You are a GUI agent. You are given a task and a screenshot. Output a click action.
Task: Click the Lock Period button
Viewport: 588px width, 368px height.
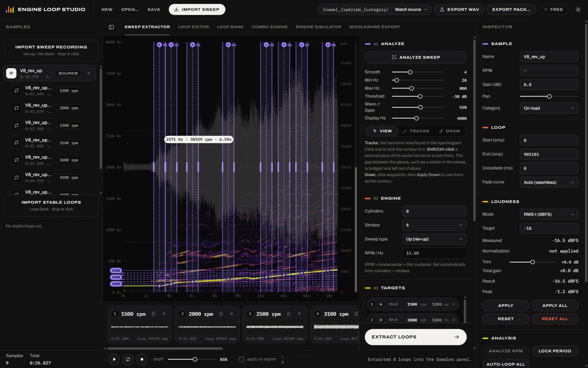(555, 351)
